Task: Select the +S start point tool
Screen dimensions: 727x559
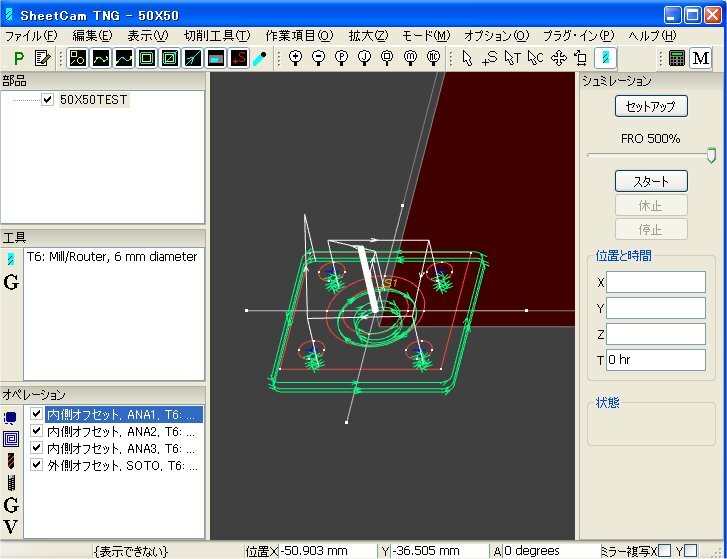Action: point(490,58)
